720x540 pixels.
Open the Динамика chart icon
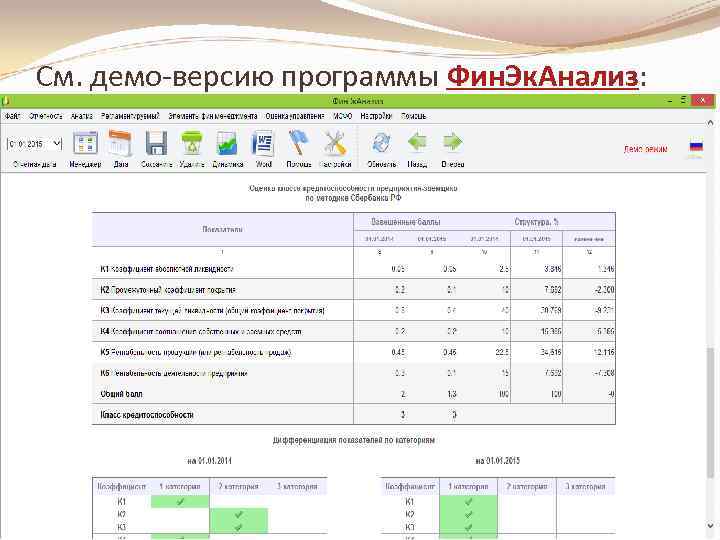pos(227,143)
